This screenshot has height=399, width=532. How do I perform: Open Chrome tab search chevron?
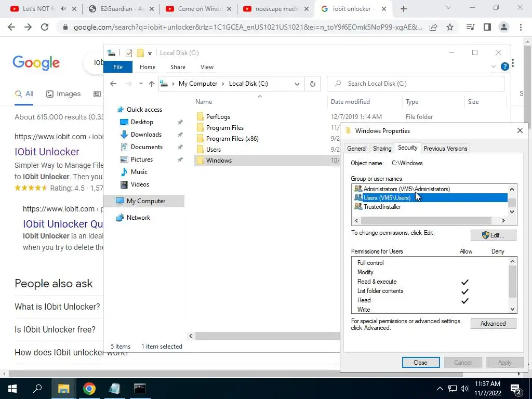tap(448, 7)
